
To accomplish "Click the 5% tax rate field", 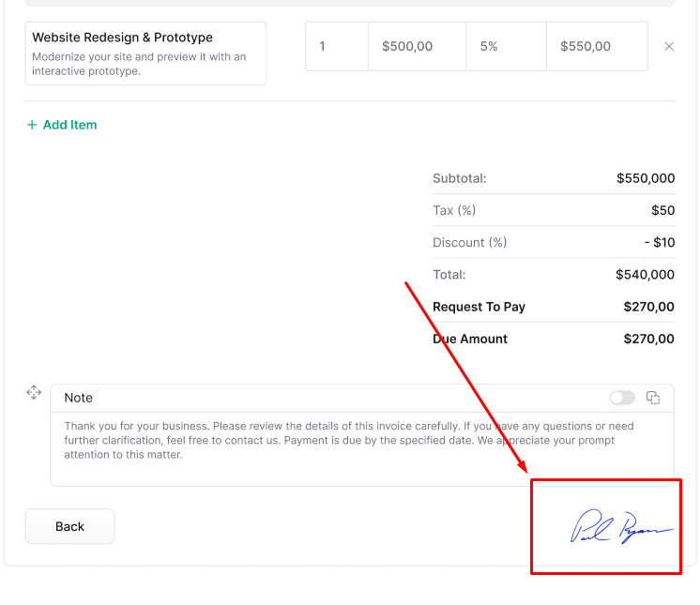I will [505, 46].
